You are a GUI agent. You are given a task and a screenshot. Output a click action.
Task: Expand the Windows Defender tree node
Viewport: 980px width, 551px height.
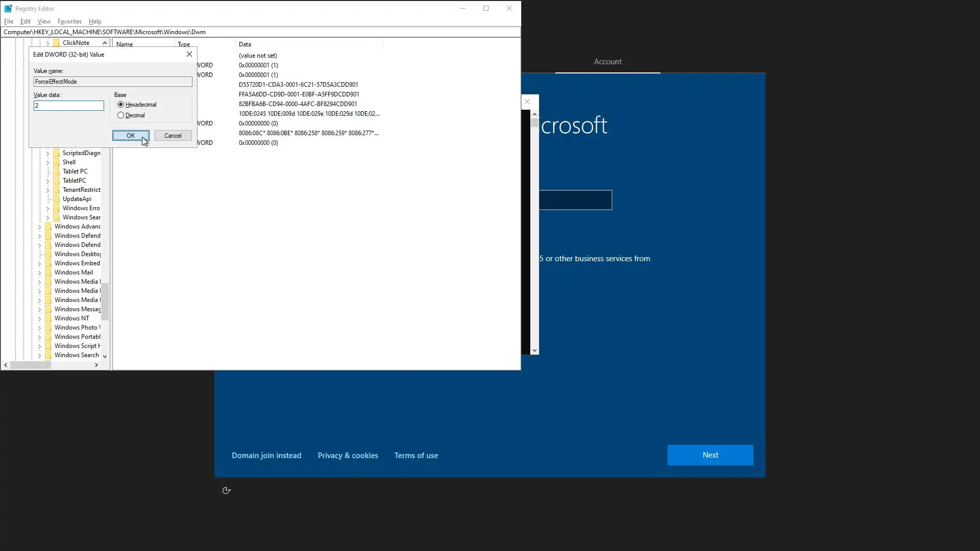(40, 236)
